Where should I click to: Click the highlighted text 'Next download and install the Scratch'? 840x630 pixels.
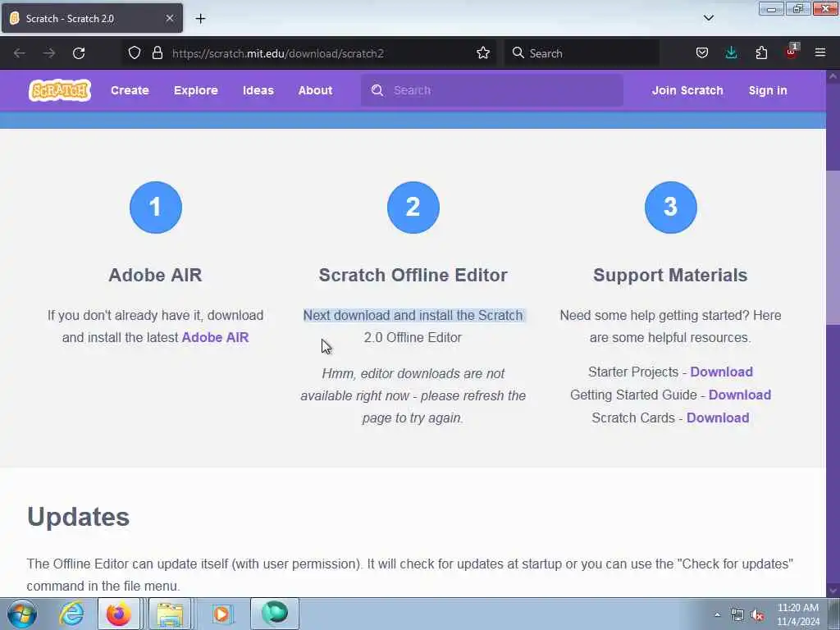point(413,315)
